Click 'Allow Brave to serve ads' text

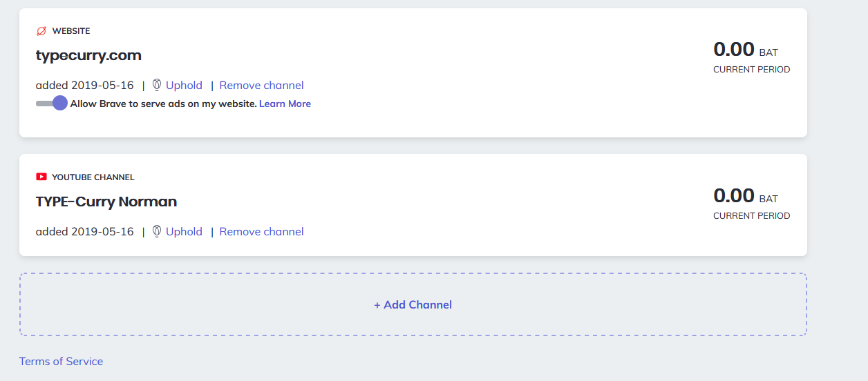tap(164, 104)
